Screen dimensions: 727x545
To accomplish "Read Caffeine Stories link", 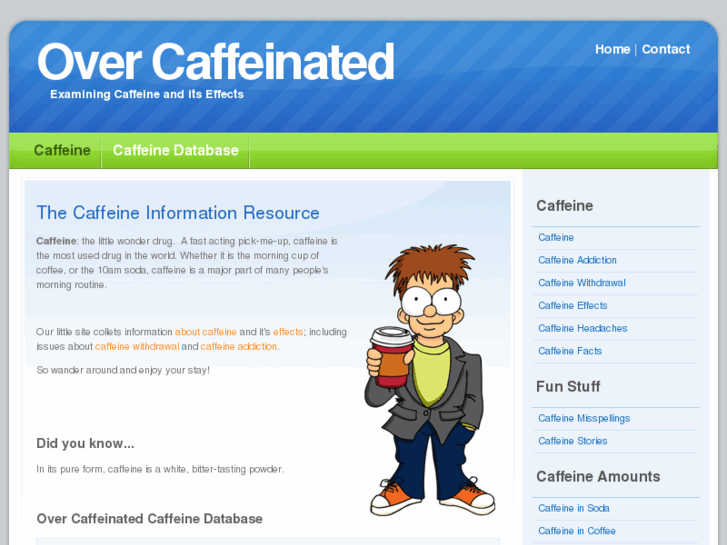I will tap(573, 441).
